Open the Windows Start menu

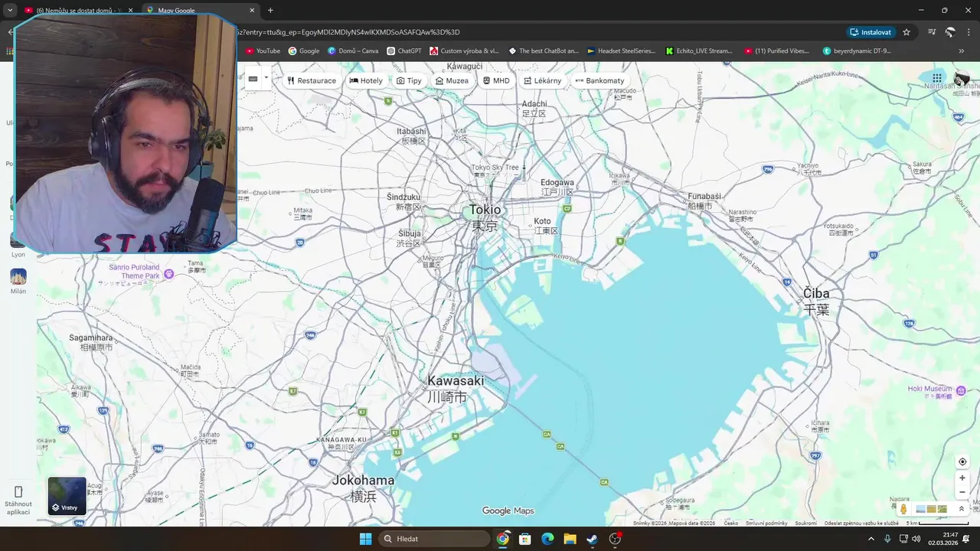[365, 539]
